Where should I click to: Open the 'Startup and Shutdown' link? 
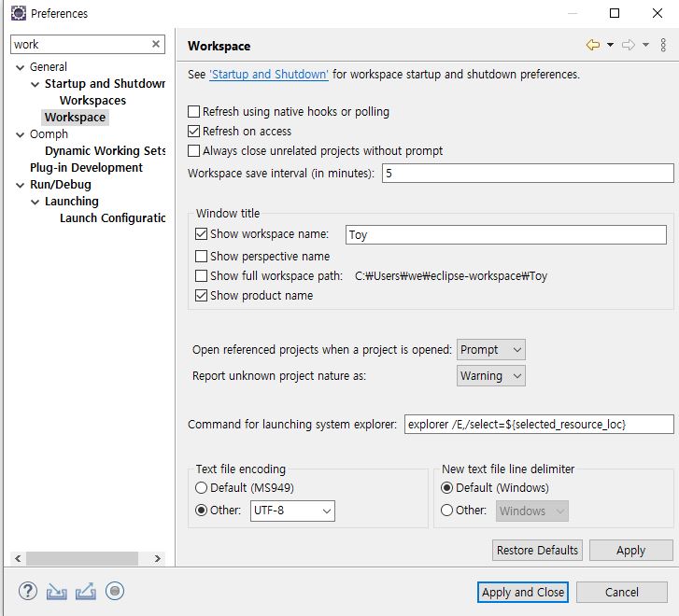269,75
